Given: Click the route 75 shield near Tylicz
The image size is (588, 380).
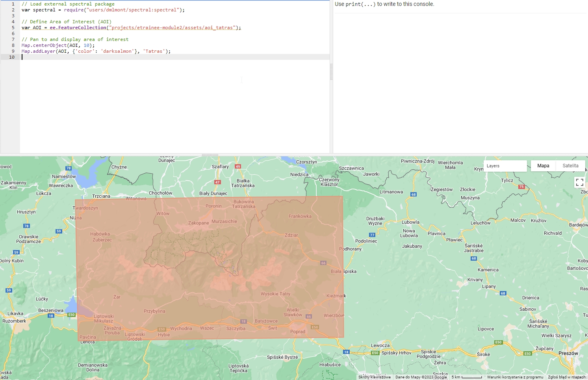Looking at the screenshot, I should click(522, 187).
